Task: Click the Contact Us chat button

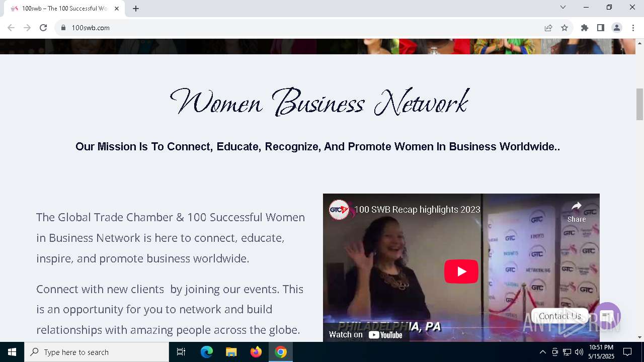Action: tap(559, 316)
